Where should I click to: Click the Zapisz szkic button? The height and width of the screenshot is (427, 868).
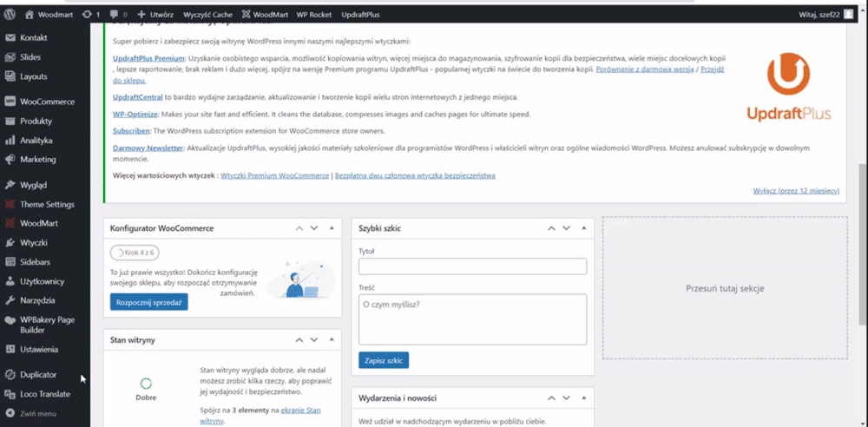[x=384, y=360]
